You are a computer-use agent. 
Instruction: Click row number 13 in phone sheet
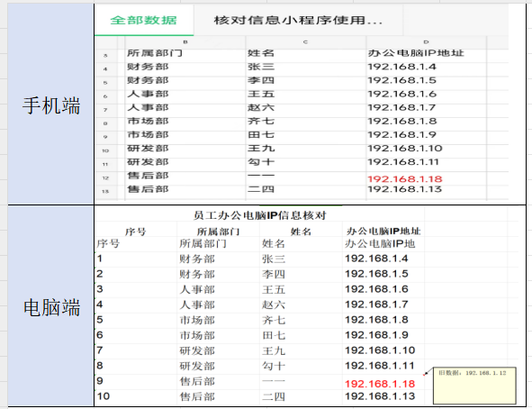click(105, 191)
